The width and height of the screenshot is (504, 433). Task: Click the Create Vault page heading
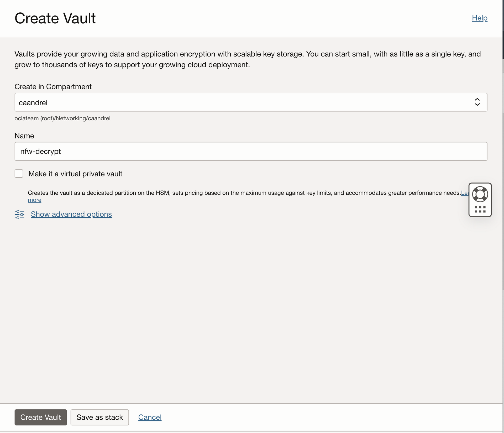[55, 18]
